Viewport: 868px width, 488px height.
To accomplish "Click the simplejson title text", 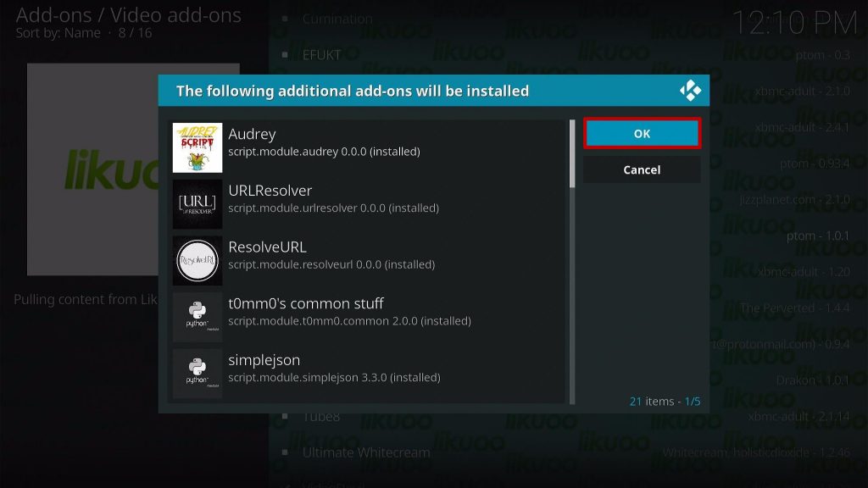I will point(264,360).
